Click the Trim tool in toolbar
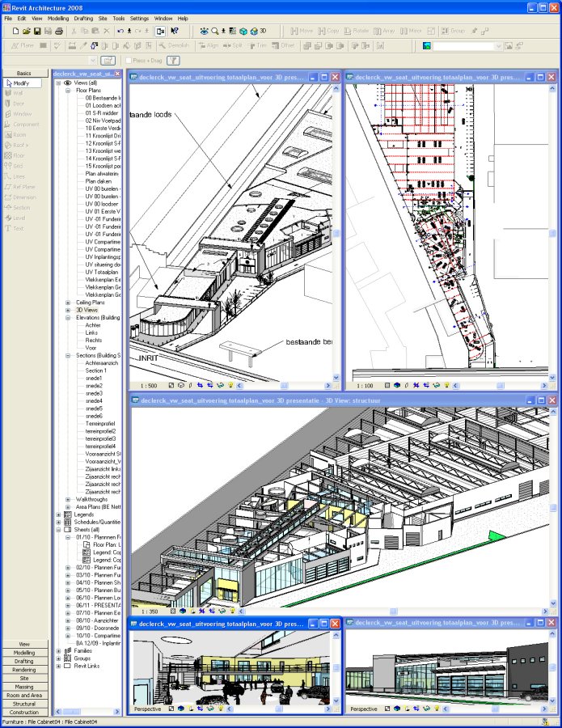The width and height of the screenshot is (562, 728). coord(258,45)
